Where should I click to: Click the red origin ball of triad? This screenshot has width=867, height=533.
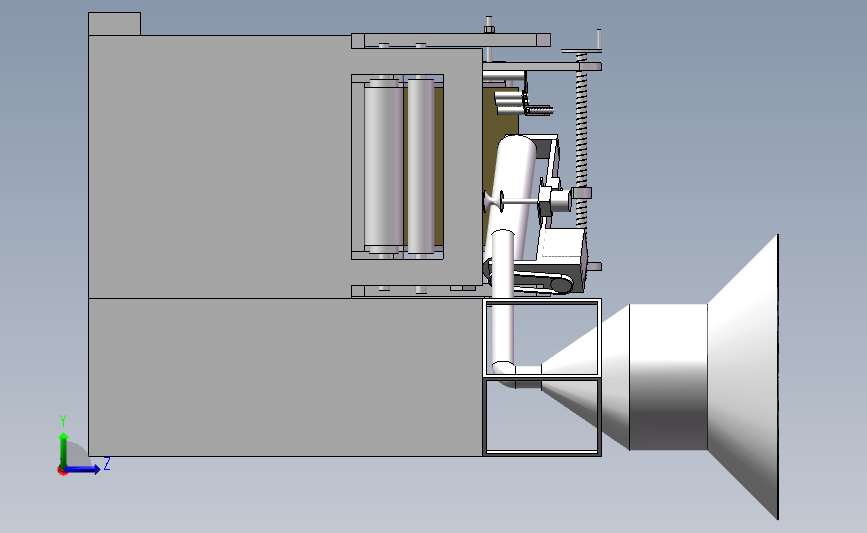click(62, 471)
